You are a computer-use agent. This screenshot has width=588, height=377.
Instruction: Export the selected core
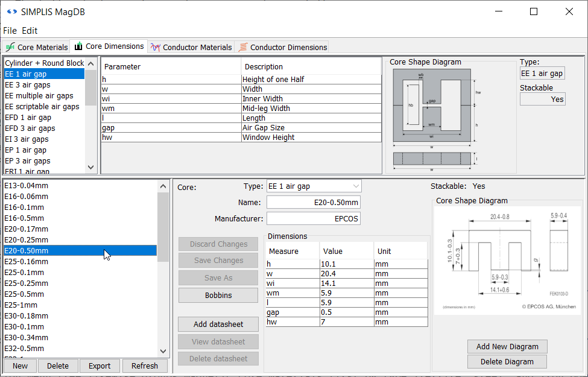pyautogui.click(x=100, y=366)
